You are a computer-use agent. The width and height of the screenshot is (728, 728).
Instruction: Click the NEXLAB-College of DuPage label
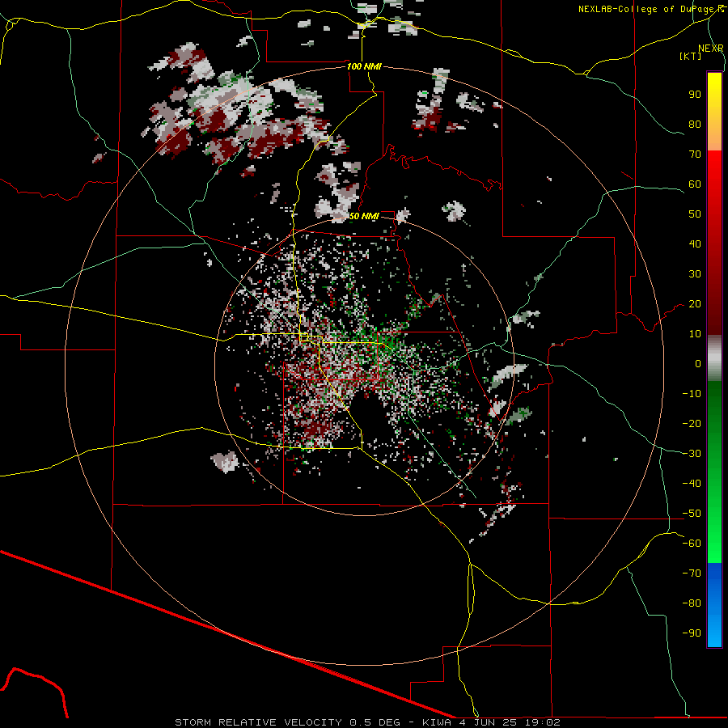click(647, 9)
